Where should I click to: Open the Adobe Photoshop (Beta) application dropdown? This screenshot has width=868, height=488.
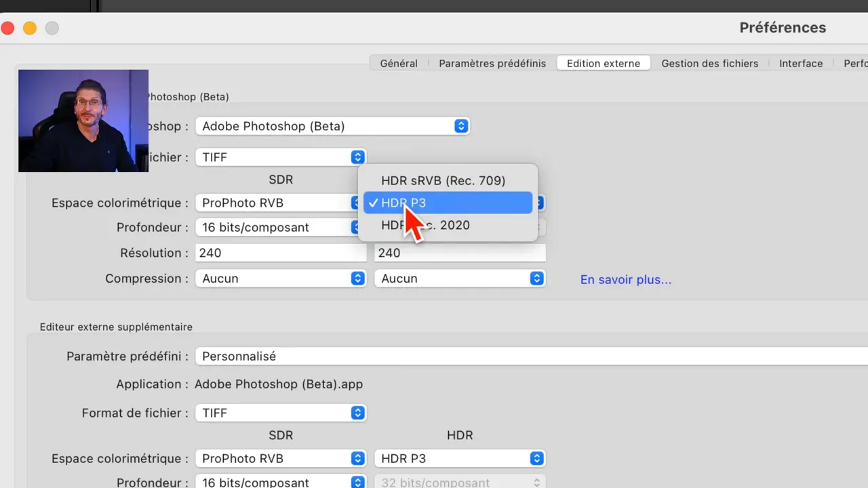tap(332, 126)
